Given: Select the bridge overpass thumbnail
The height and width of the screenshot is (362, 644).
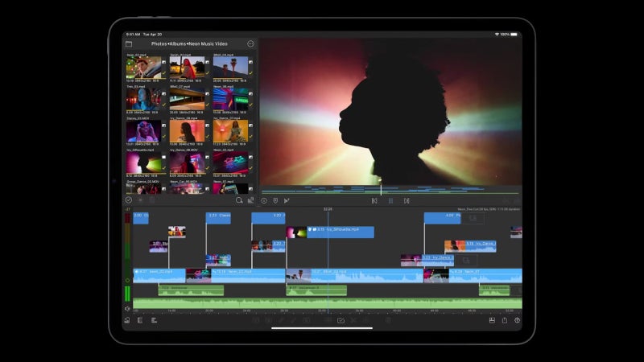Looking at the screenshot, I should point(187,99).
